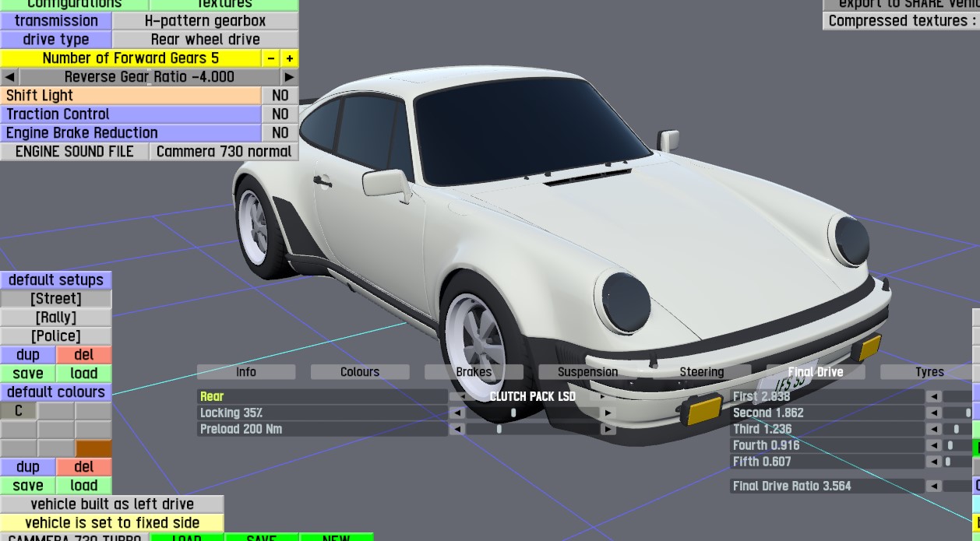Image resolution: width=980 pixels, height=541 pixels.
Task: Open the Colours tab
Action: pyautogui.click(x=360, y=372)
